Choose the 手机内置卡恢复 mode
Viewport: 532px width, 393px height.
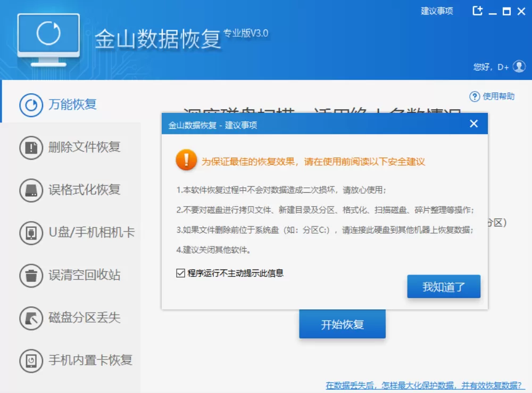(x=90, y=361)
